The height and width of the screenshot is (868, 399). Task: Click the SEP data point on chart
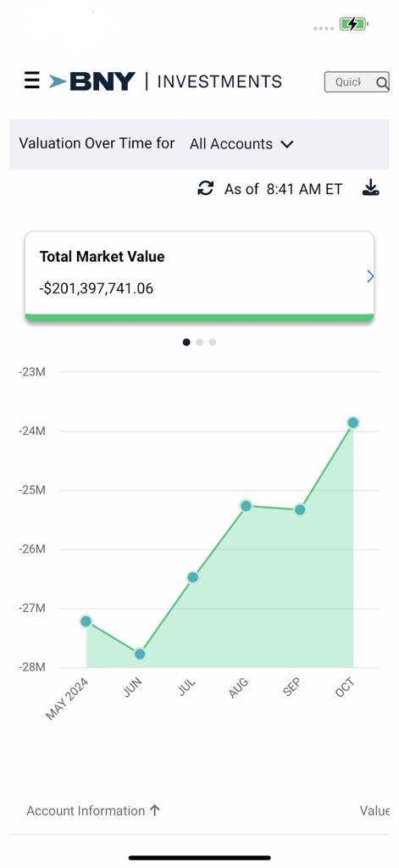[x=299, y=509]
